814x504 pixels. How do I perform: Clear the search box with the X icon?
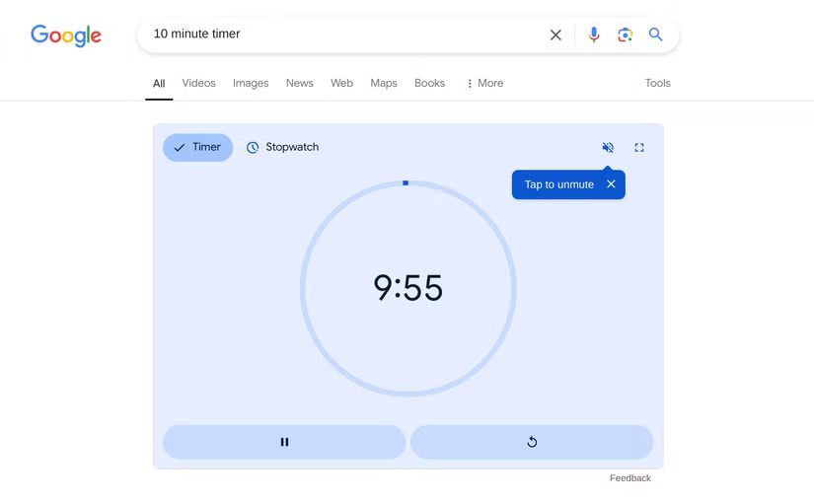555,35
